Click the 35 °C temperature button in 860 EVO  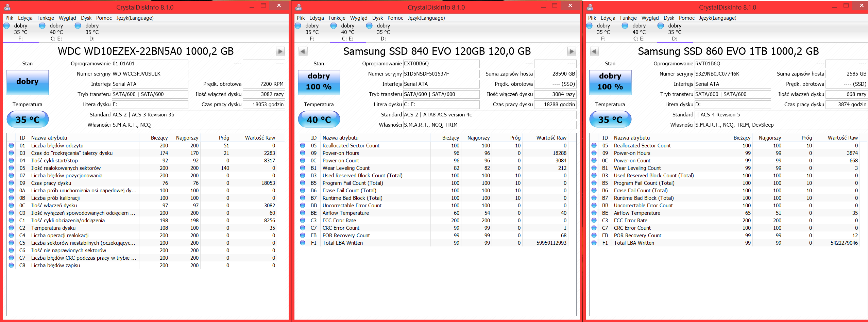pos(610,119)
